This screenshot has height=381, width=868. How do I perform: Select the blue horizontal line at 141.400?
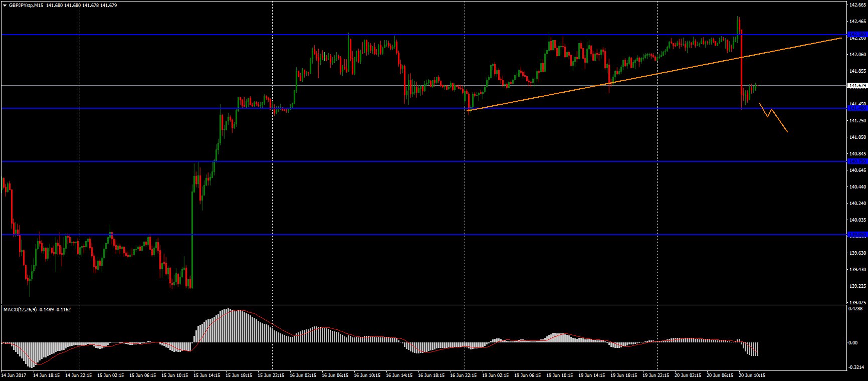(x=423, y=108)
